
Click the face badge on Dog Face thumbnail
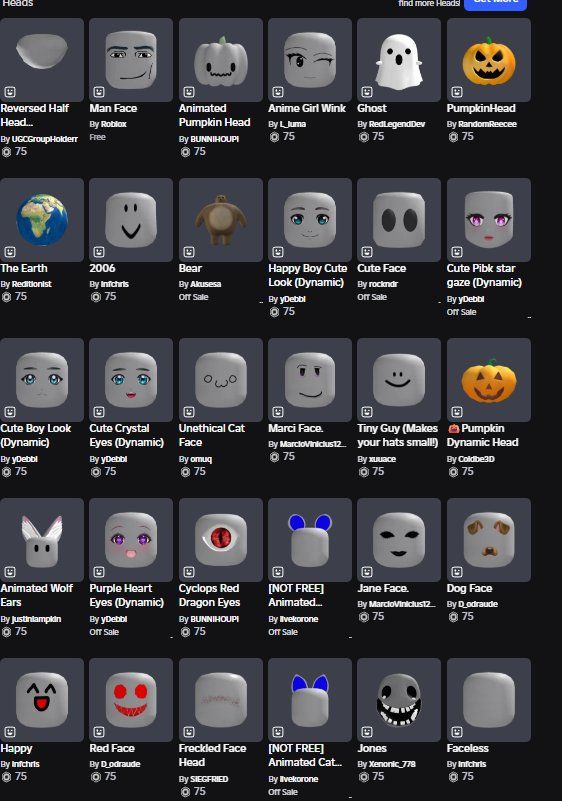(x=457, y=572)
